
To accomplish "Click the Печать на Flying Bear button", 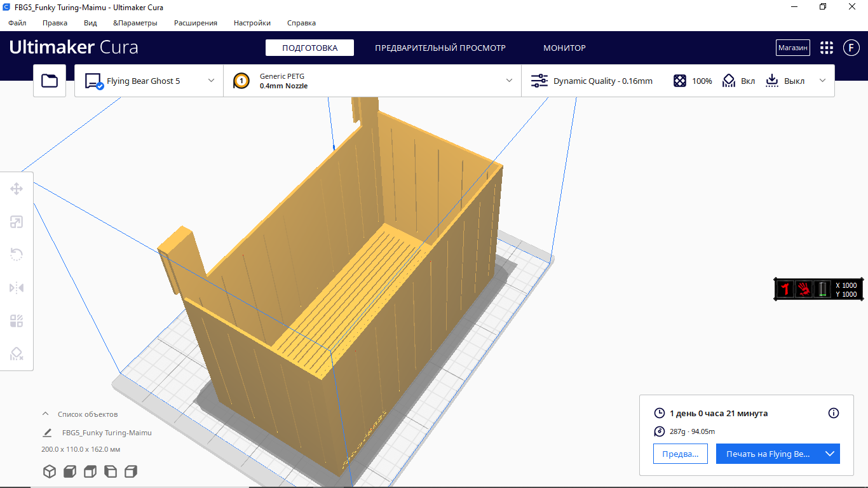I will pos(768,454).
